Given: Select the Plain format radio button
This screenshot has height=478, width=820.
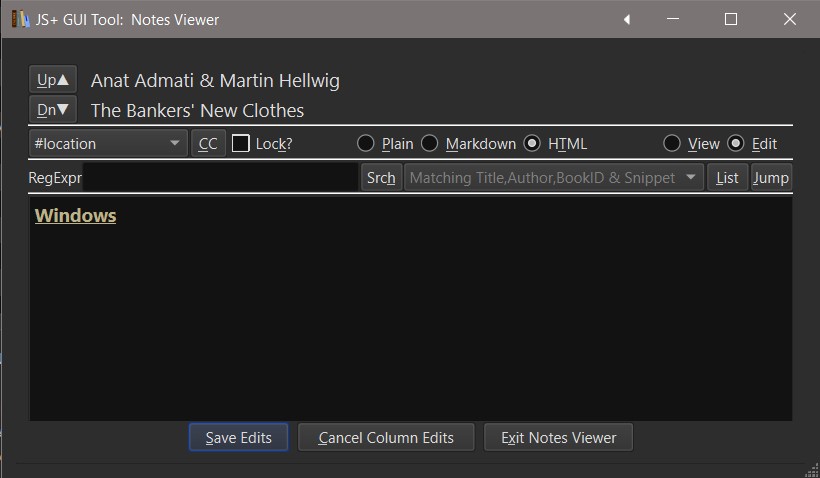Looking at the screenshot, I should point(366,143).
